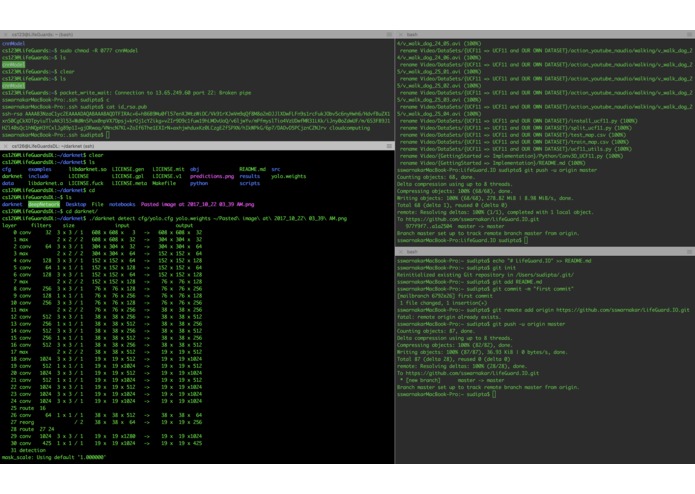Click 'Desktop' in the home ls listing

click(x=76, y=205)
